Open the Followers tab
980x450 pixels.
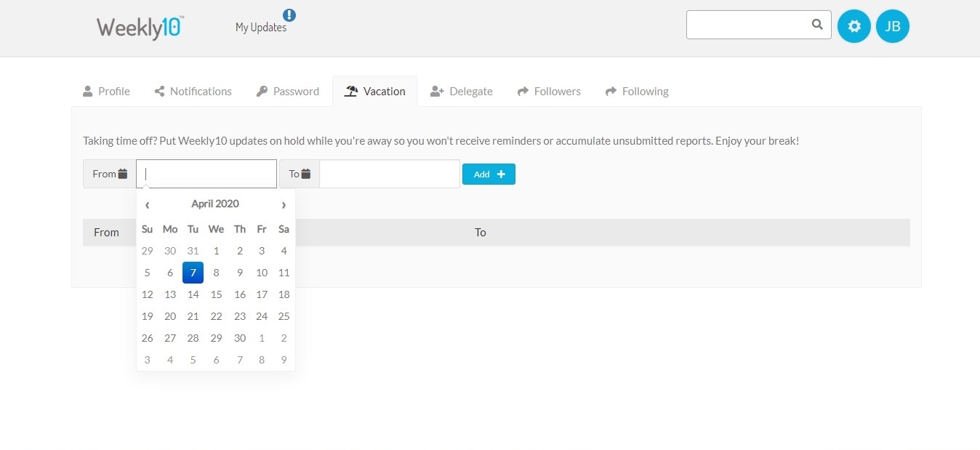(x=549, y=92)
